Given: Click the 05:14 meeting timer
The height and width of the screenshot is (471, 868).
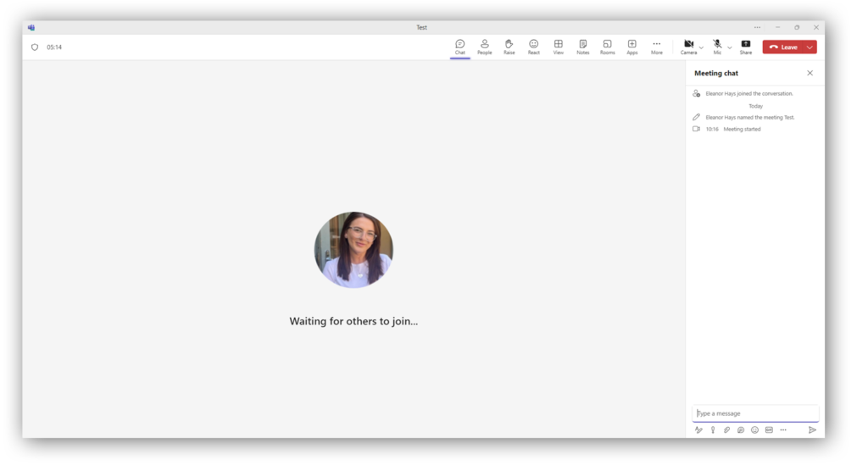Looking at the screenshot, I should (x=54, y=47).
